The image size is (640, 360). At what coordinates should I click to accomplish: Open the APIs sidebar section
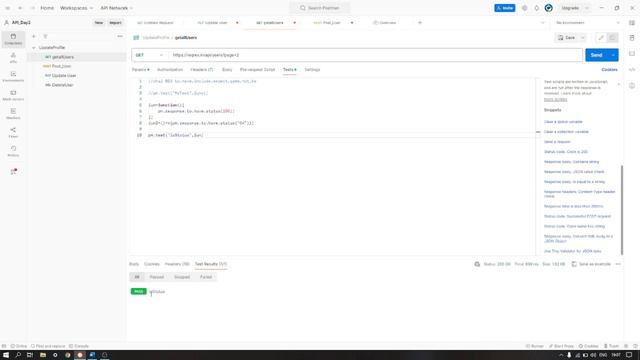13,58
